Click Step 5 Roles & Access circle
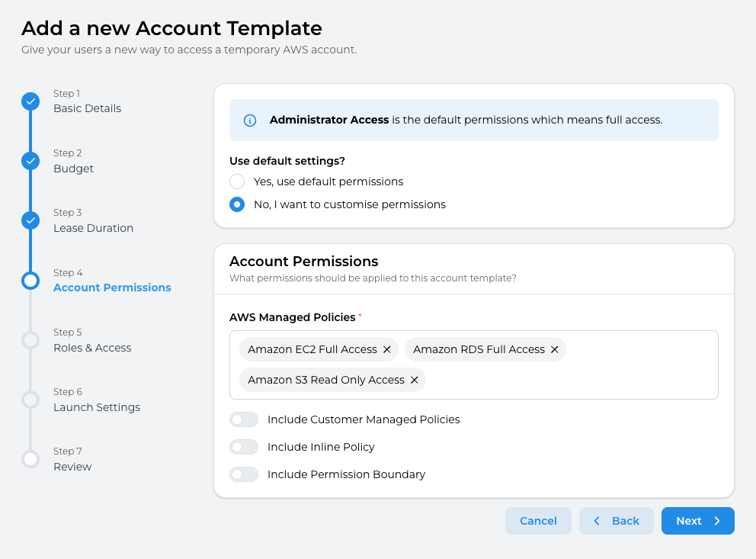 [x=30, y=340]
